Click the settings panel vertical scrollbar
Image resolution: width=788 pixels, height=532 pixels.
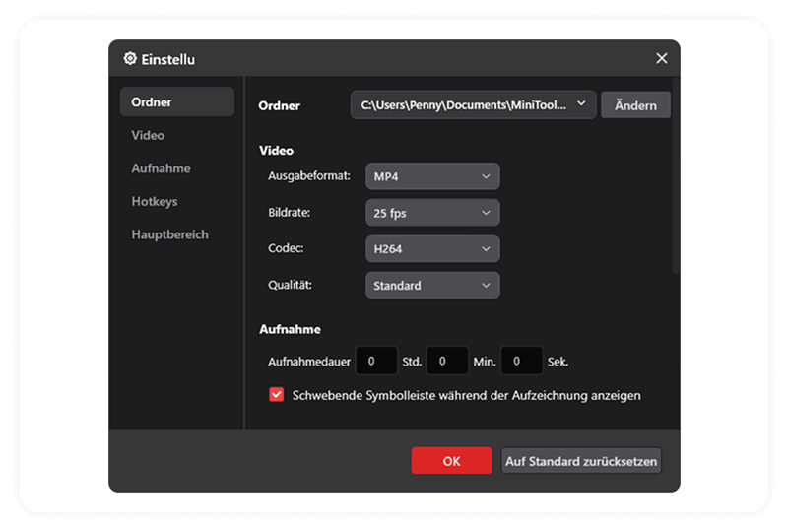(676, 176)
